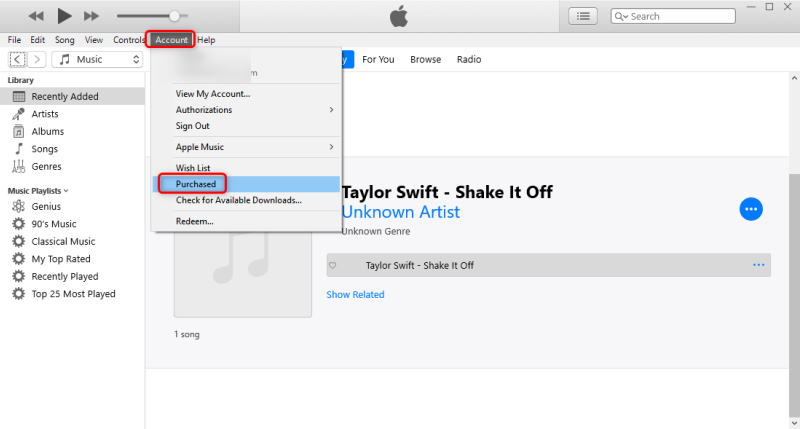
Task: Switch to the For You tab
Action: click(378, 60)
